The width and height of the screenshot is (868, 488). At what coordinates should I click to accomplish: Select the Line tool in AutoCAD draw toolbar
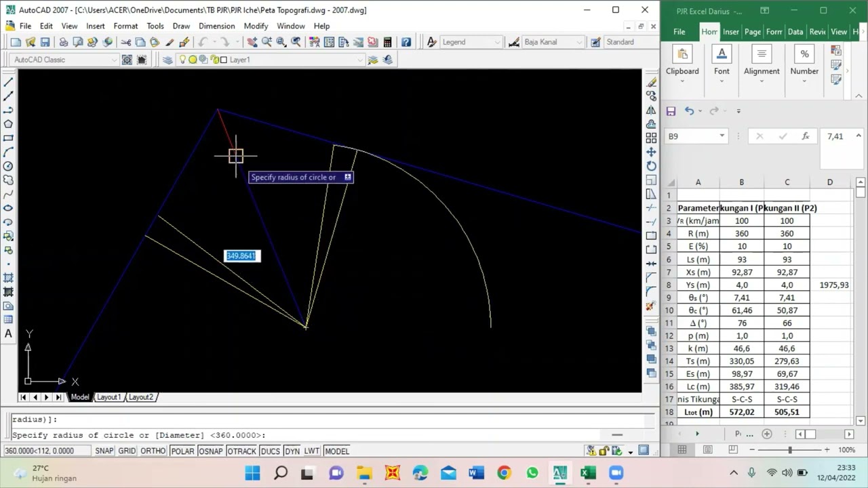[x=8, y=82]
